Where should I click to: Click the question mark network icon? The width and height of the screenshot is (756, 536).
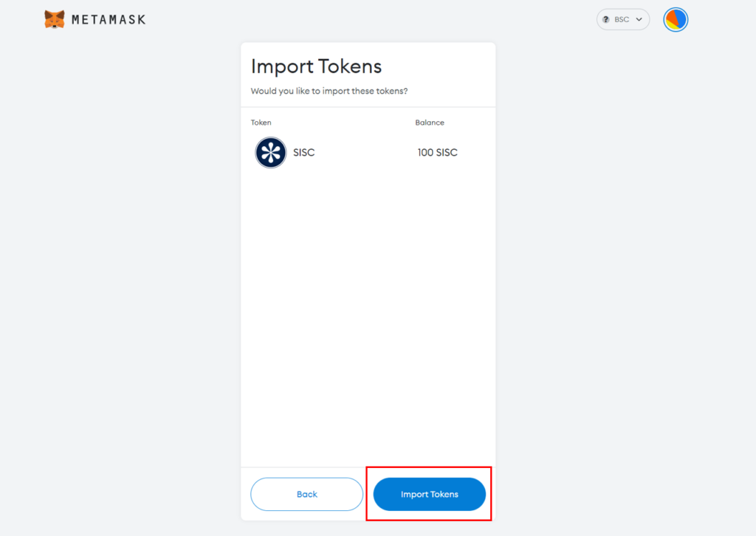click(606, 19)
